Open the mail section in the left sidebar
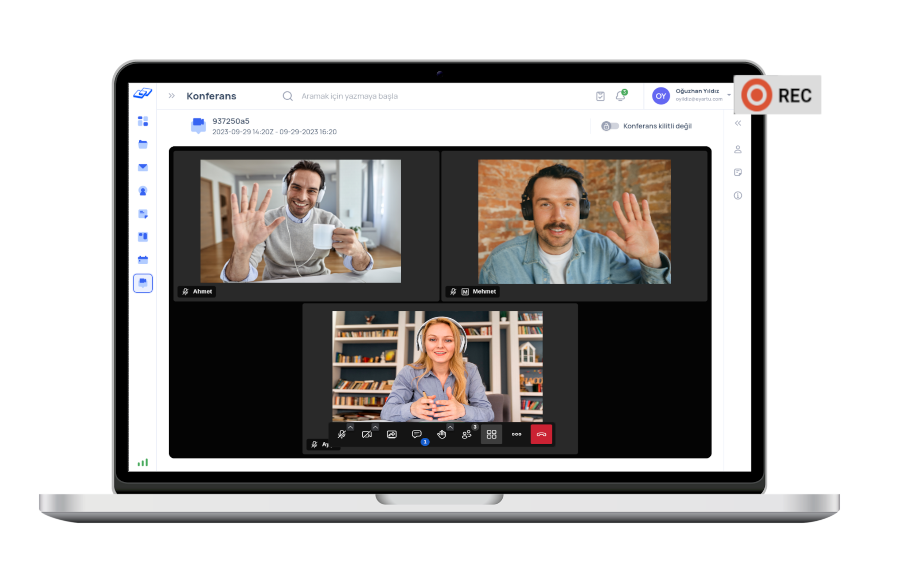This screenshot has width=924, height=579. [x=143, y=168]
